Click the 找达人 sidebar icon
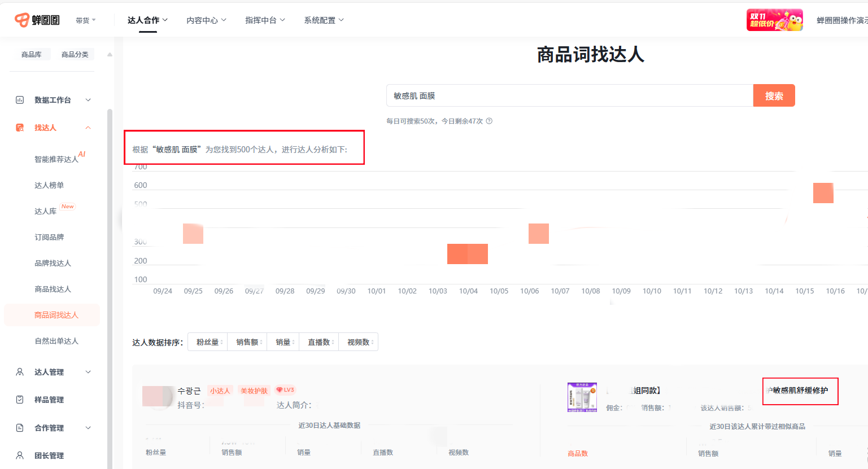 click(20, 128)
